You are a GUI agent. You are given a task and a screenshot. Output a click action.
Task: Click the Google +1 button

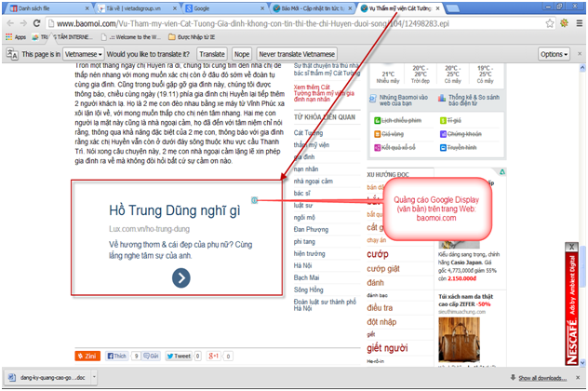coord(214,356)
